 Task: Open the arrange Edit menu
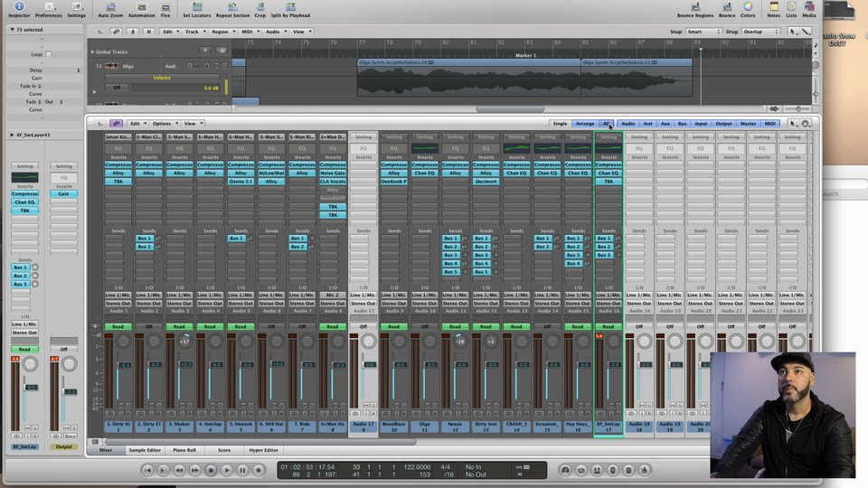point(169,32)
